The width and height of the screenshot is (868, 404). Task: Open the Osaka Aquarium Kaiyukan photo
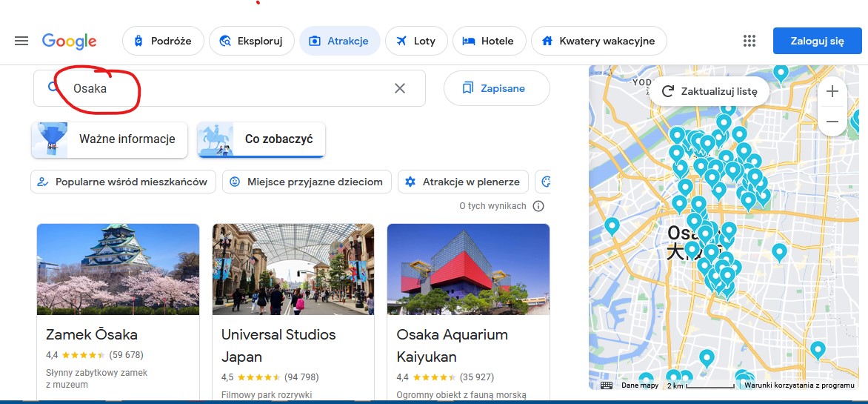[x=468, y=269]
